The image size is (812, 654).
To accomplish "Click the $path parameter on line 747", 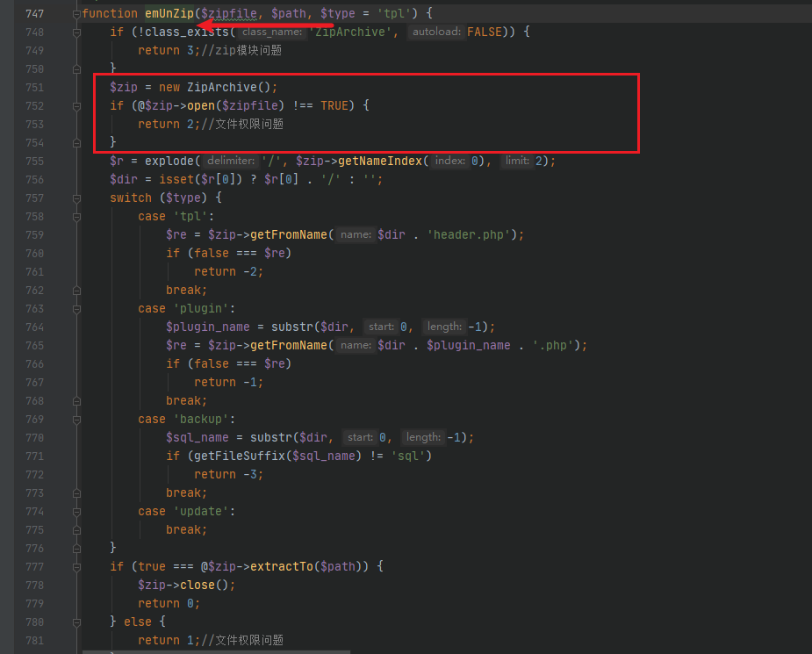I will click(289, 13).
